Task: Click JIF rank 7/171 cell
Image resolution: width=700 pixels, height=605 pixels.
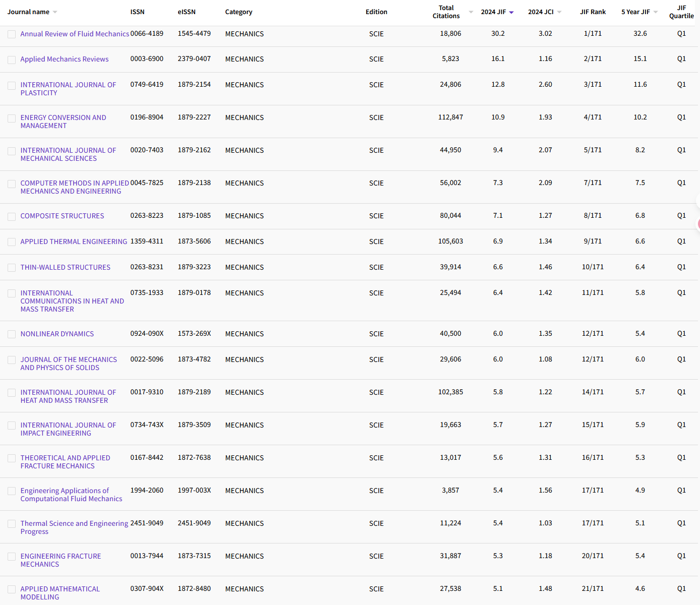Action: click(593, 183)
